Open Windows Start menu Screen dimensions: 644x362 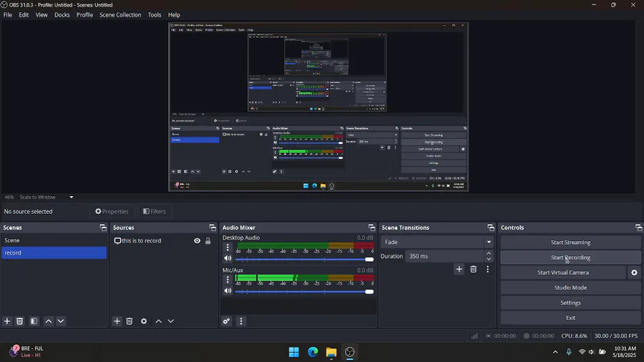point(294,352)
